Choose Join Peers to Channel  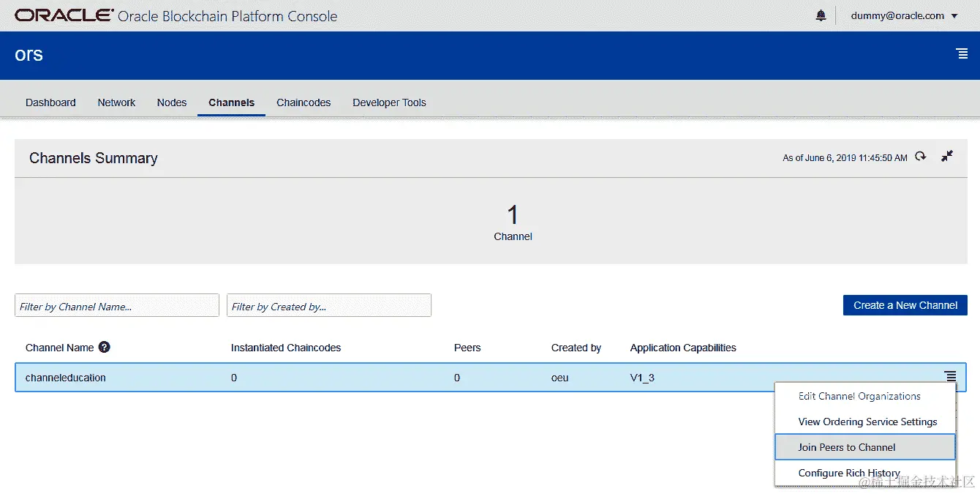click(x=865, y=447)
